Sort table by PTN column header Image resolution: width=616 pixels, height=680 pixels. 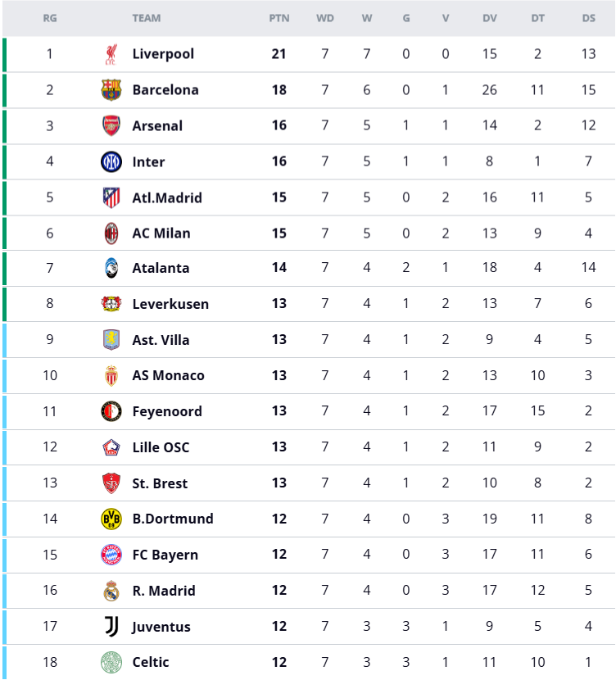click(x=279, y=18)
